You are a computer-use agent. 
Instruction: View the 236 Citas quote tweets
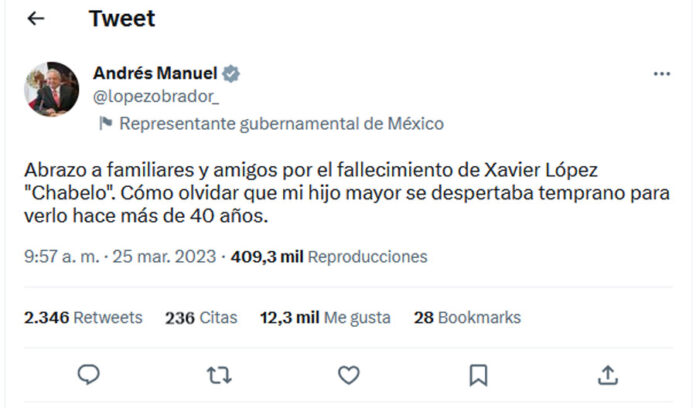click(x=201, y=317)
